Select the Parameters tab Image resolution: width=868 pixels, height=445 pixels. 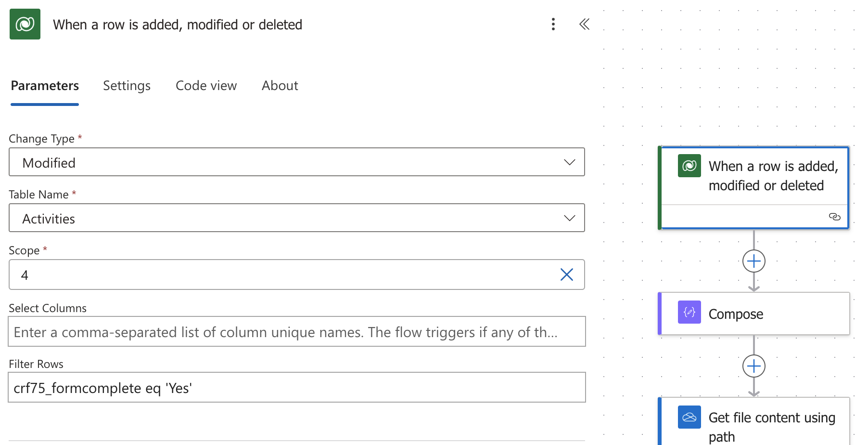[x=45, y=86]
